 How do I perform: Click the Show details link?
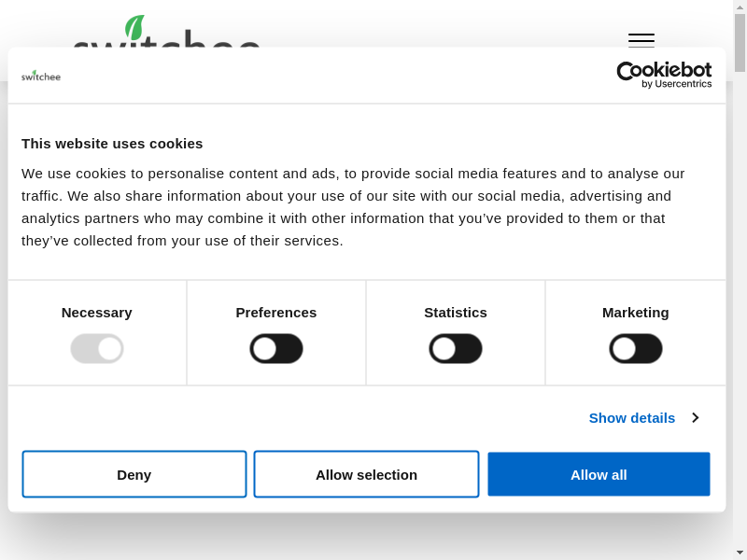tap(632, 417)
